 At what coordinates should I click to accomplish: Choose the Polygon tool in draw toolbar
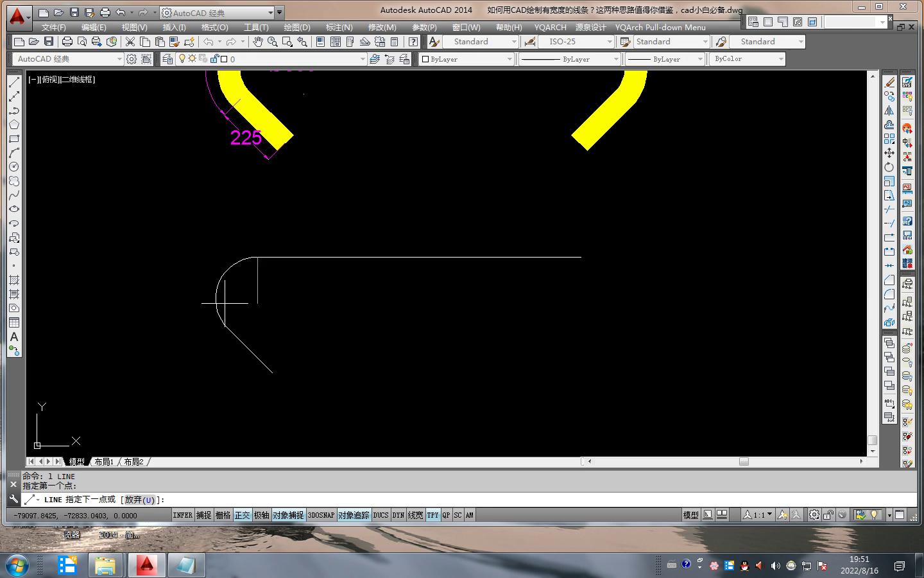(14, 125)
